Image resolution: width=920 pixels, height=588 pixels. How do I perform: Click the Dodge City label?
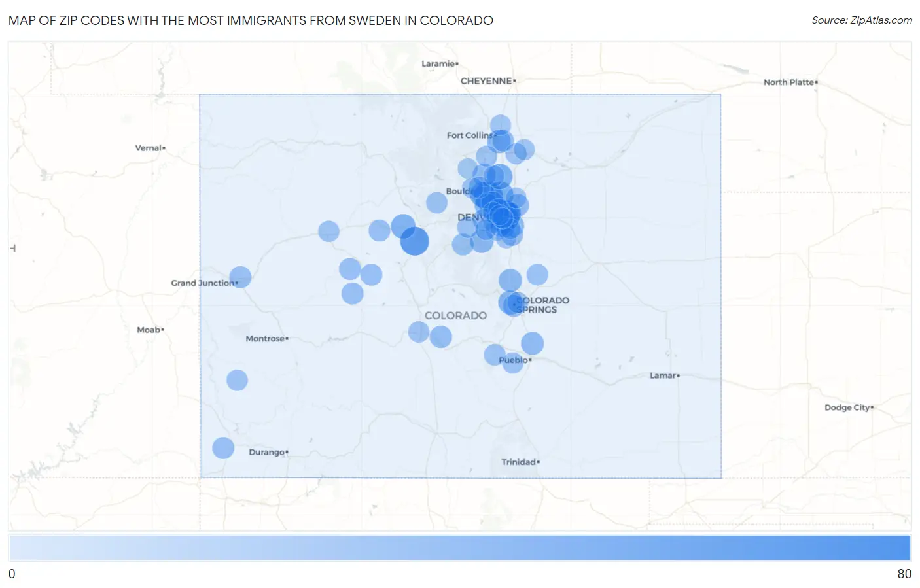coord(849,407)
